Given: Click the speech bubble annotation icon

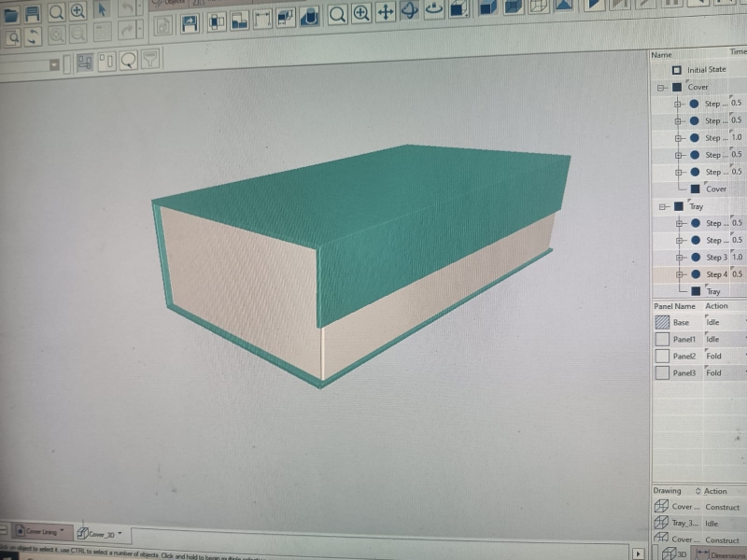Looking at the screenshot, I should click(x=128, y=61).
